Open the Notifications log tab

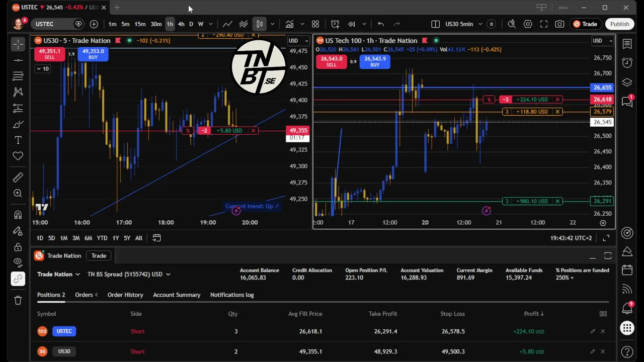[x=232, y=295]
